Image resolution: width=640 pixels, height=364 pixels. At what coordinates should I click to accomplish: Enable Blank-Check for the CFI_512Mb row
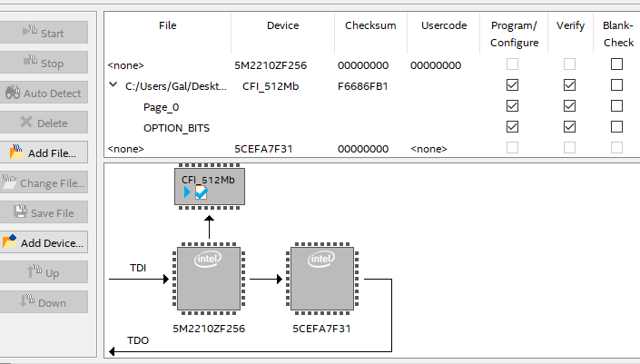(616, 85)
